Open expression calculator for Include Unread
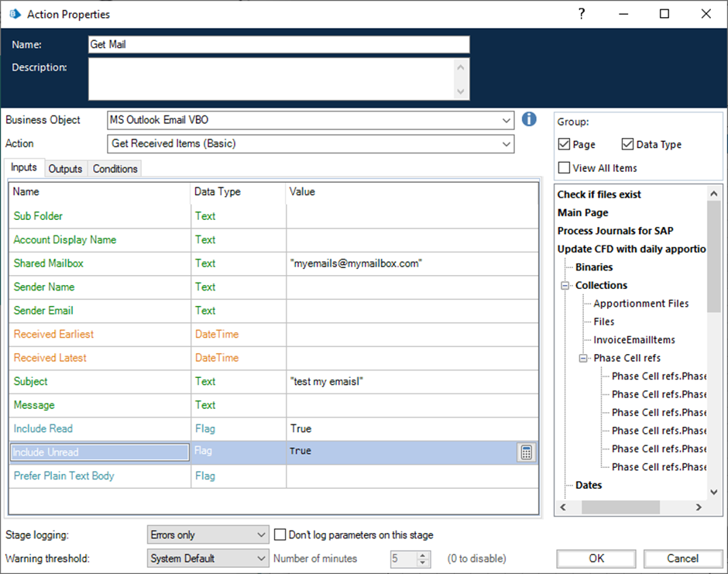 tap(527, 453)
